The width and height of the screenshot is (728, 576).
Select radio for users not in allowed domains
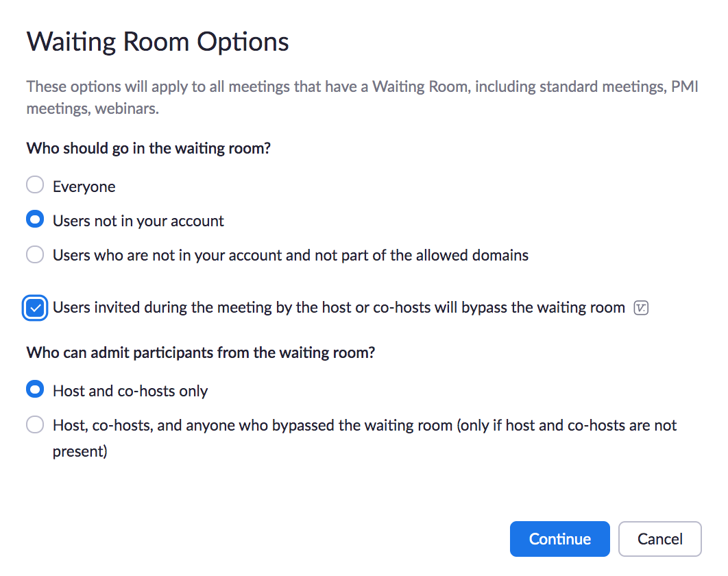[35, 254]
